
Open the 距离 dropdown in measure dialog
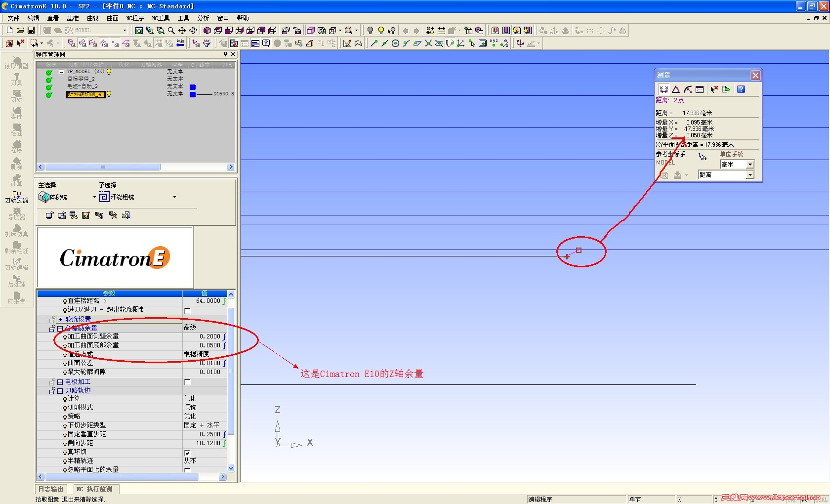750,175
